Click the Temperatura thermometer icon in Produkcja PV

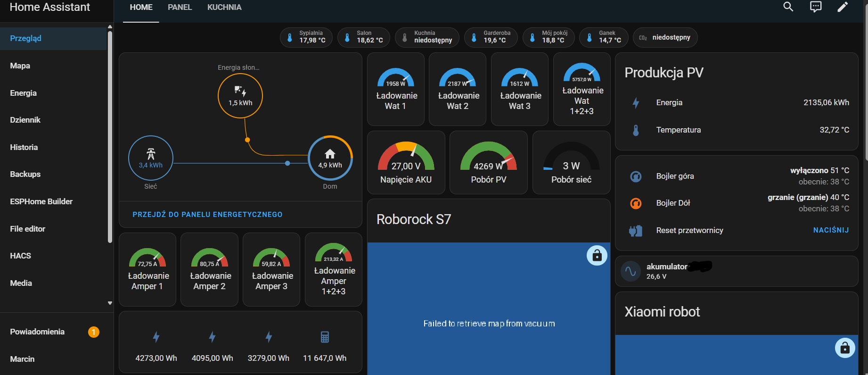[636, 130]
